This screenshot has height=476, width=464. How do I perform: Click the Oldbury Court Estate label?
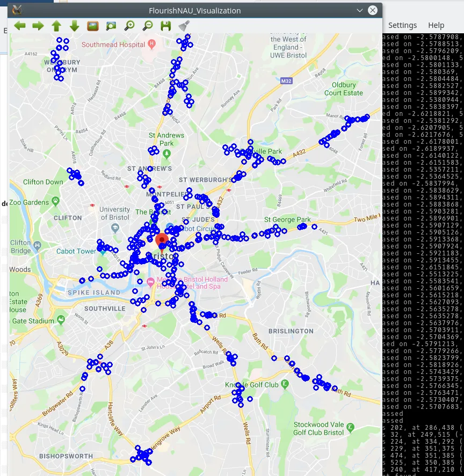point(344,89)
